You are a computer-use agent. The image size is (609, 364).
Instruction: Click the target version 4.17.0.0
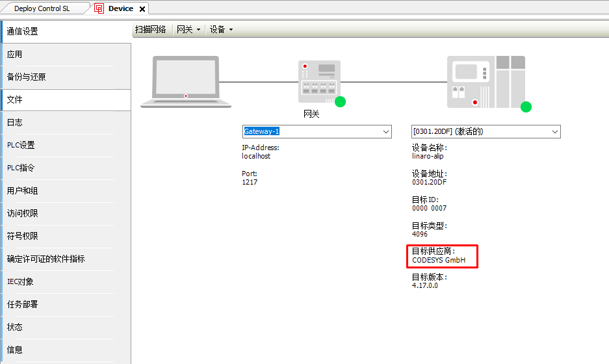[424, 285]
